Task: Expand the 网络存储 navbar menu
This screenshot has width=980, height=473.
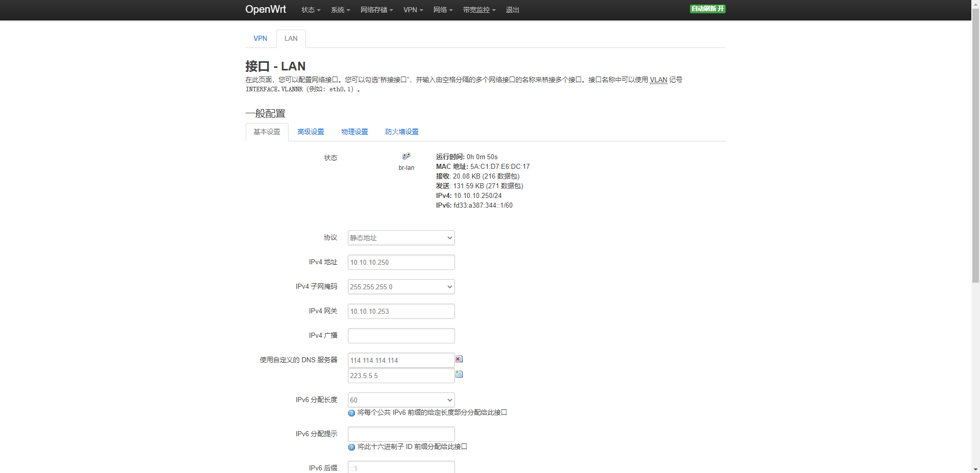Action: 376,10
